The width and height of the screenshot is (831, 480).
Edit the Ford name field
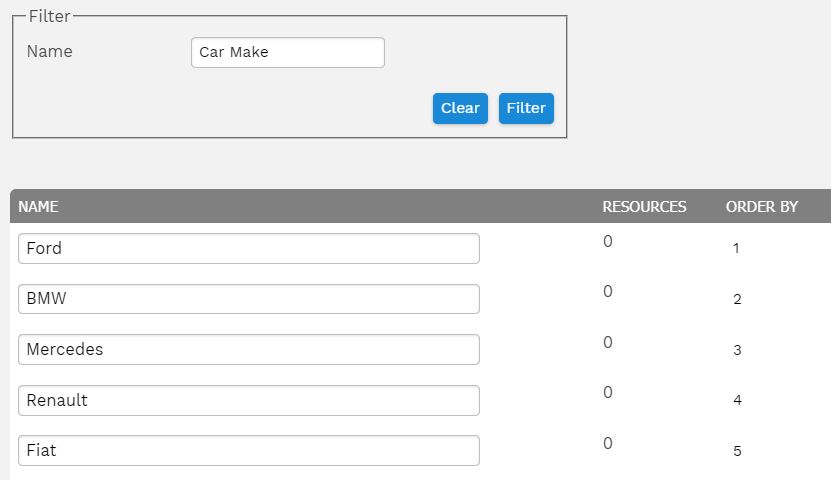pyautogui.click(x=249, y=248)
